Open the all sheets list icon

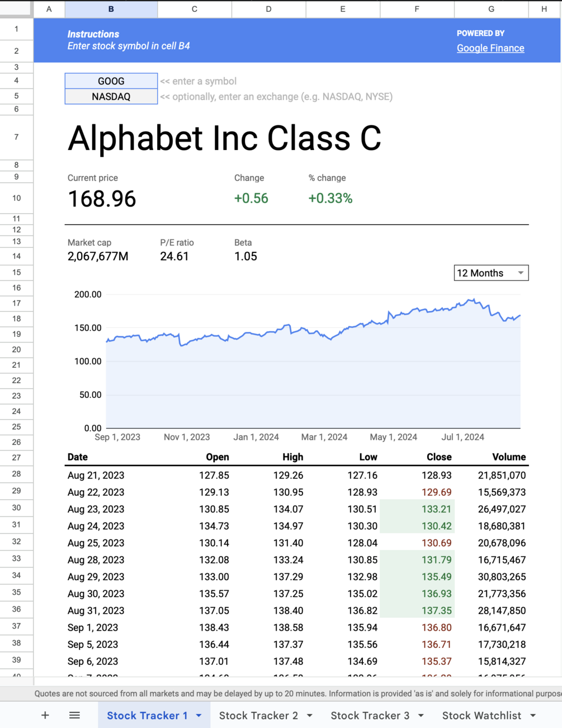(74, 715)
